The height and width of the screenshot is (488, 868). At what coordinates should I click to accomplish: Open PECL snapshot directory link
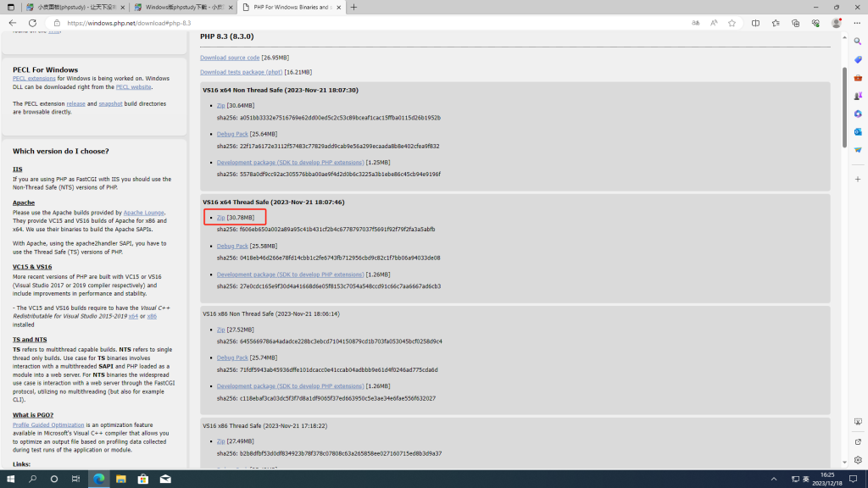click(x=111, y=104)
